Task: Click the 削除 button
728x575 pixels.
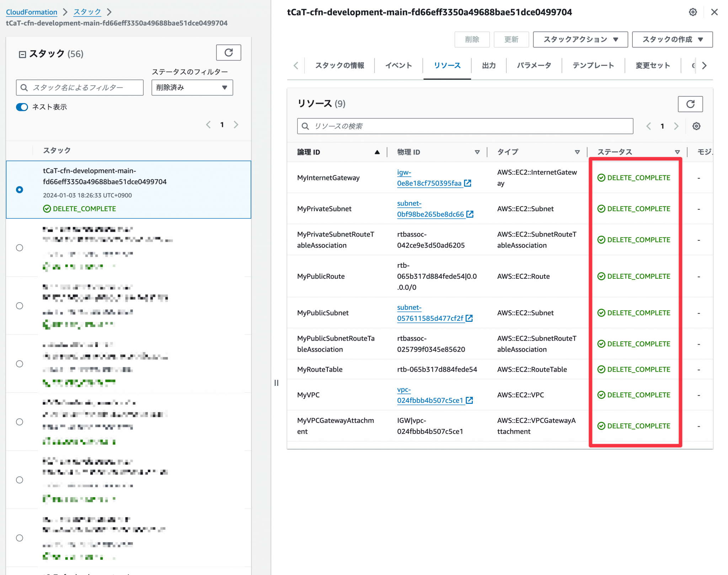Action: click(472, 39)
